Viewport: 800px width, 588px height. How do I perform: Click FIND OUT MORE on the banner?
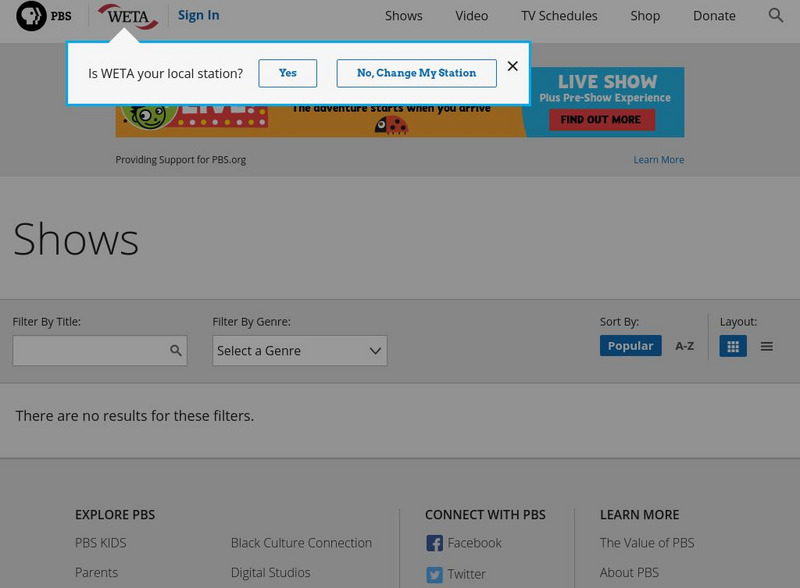coord(602,119)
